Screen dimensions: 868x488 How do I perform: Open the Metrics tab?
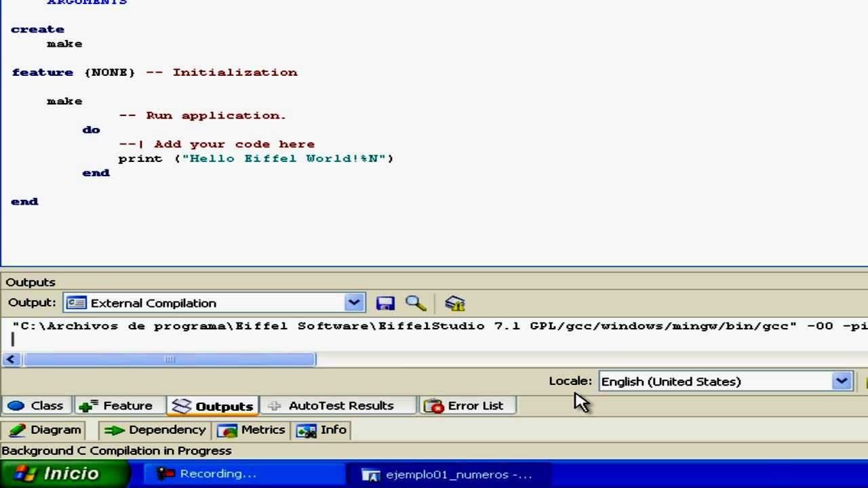point(252,430)
